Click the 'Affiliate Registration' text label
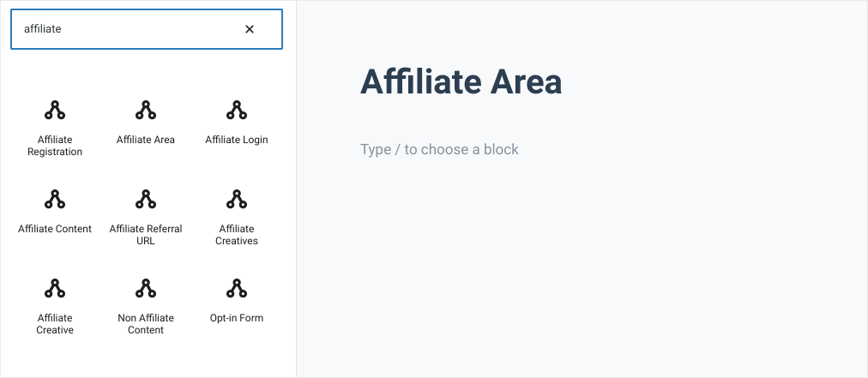 pyautogui.click(x=55, y=146)
